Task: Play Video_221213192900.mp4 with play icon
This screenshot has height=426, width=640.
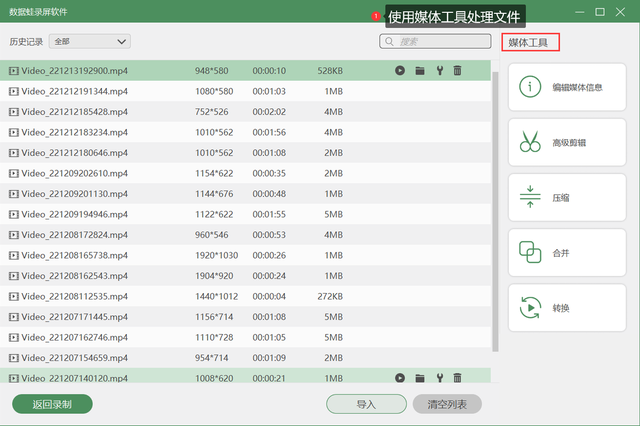Action: [400, 71]
